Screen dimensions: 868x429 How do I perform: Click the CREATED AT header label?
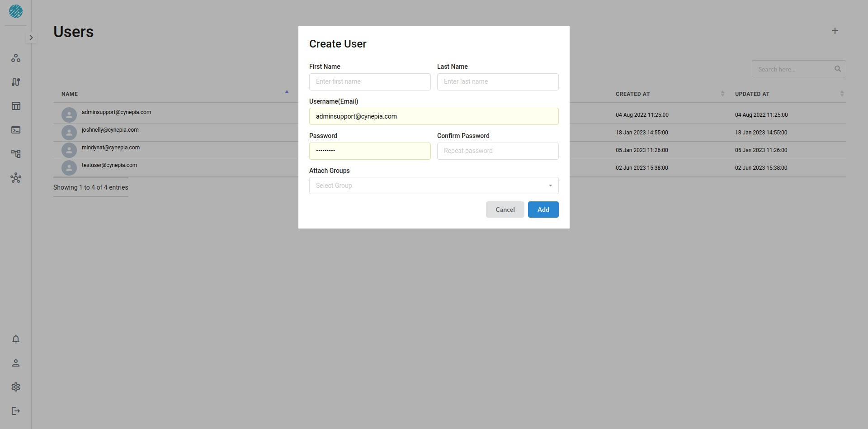coord(632,94)
